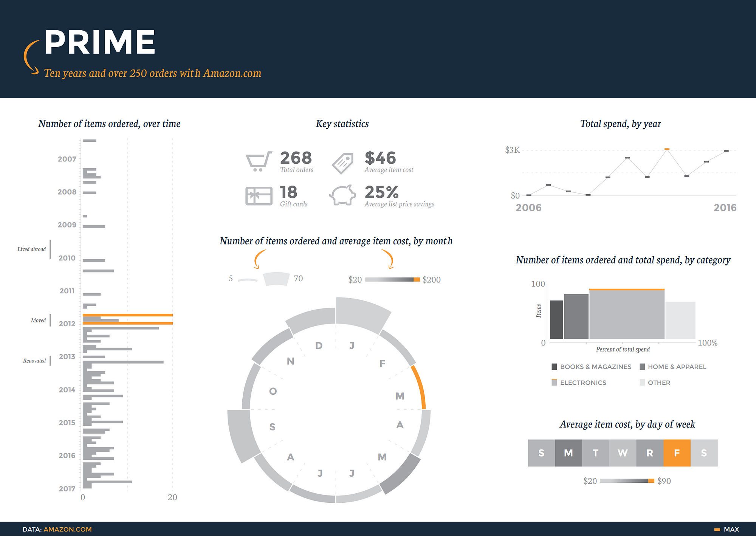The height and width of the screenshot is (536, 756).
Task: Toggle the orange MAX marker on line chart
Action: tap(667, 149)
